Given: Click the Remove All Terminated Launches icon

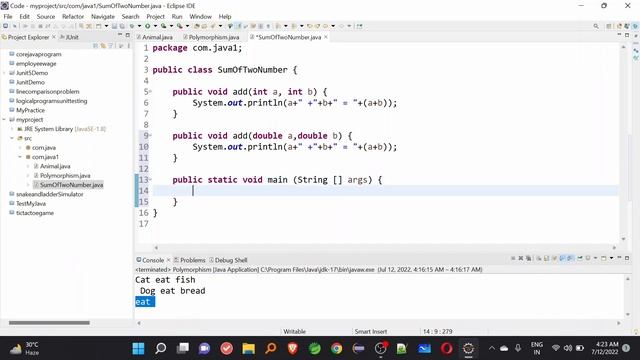Looking at the screenshot, I should 528,258.
